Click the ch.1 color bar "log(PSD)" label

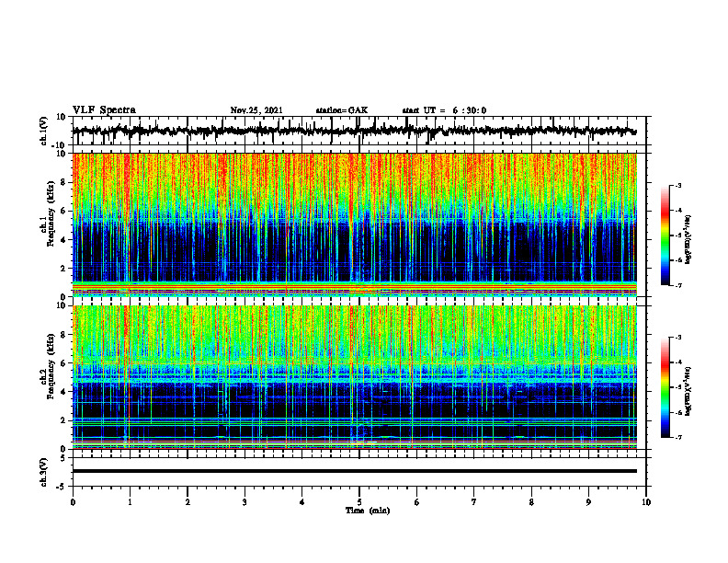coord(688,240)
